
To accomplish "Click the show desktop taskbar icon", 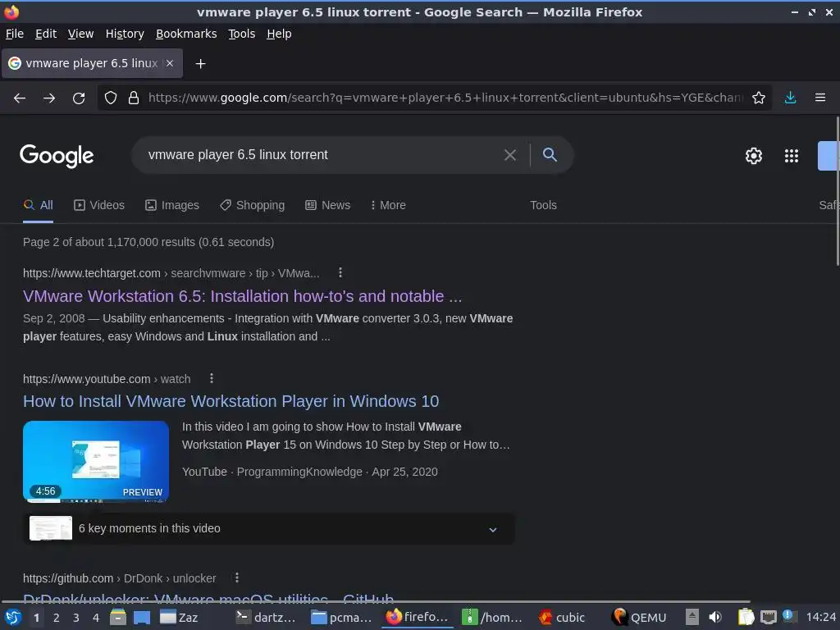I will pyautogui.click(x=142, y=618).
